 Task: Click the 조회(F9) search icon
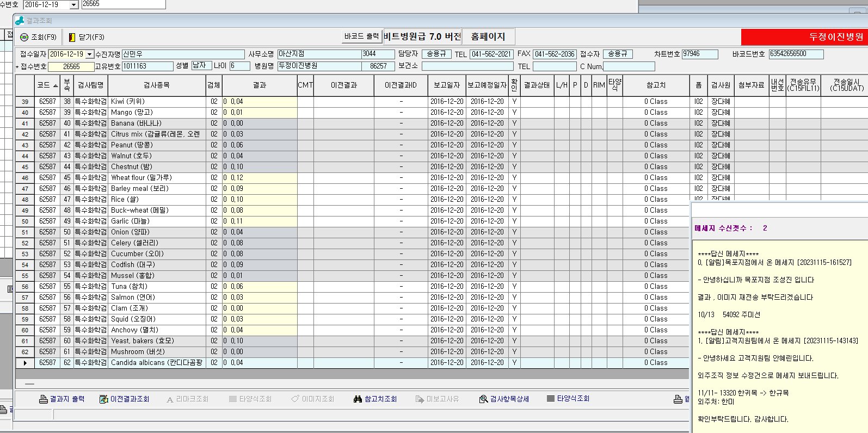coord(24,38)
